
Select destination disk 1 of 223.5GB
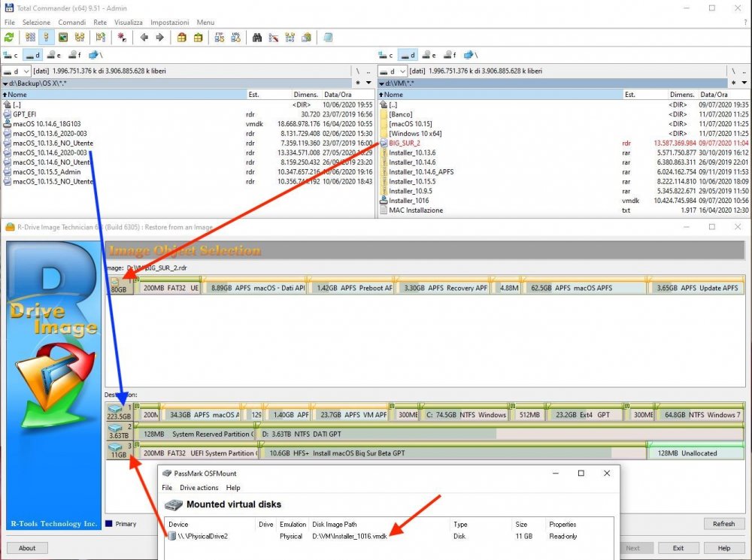[x=119, y=413]
